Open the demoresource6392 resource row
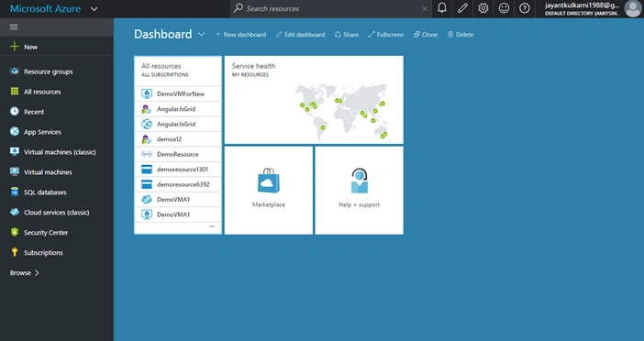Viewport: 644px width, 341px height. pos(178,184)
